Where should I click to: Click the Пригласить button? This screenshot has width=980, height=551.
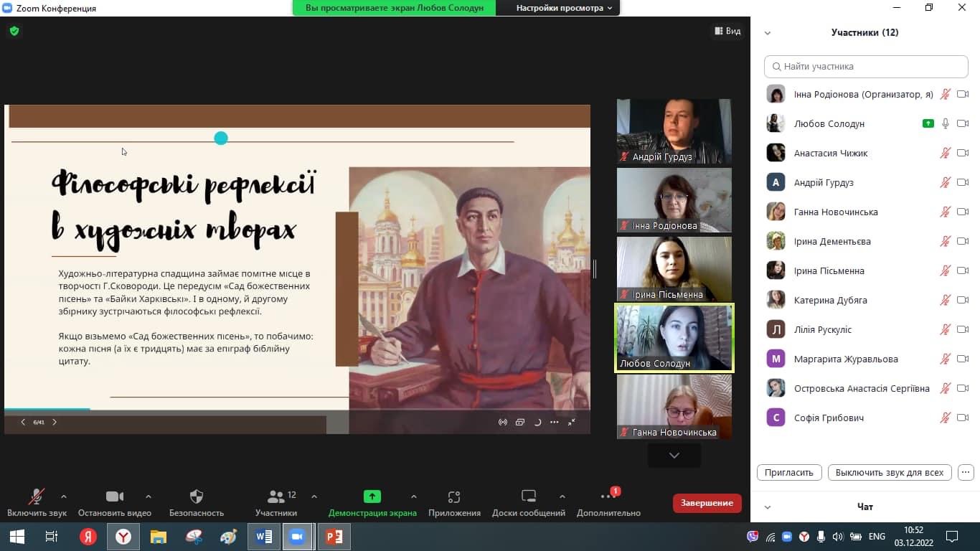point(789,473)
